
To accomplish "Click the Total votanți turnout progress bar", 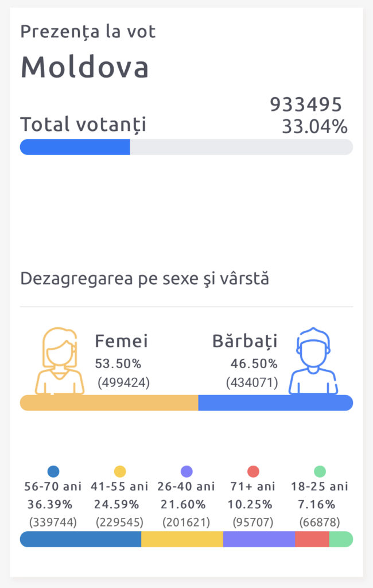I will click(186, 147).
